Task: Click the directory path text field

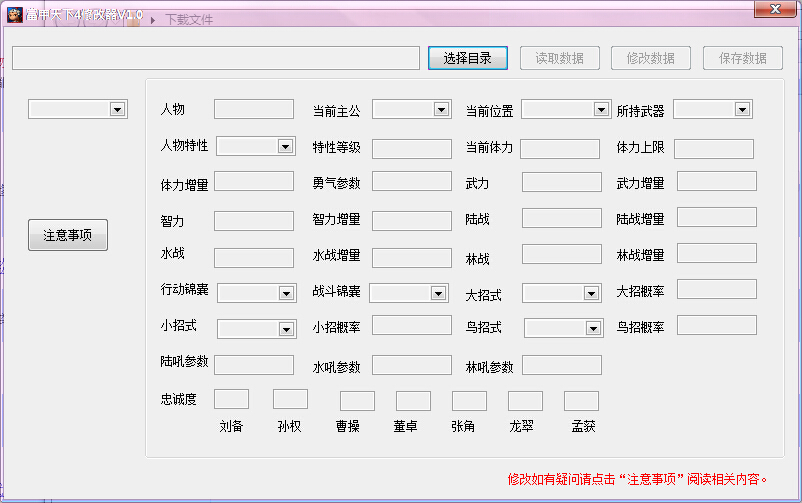Action: click(x=215, y=58)
